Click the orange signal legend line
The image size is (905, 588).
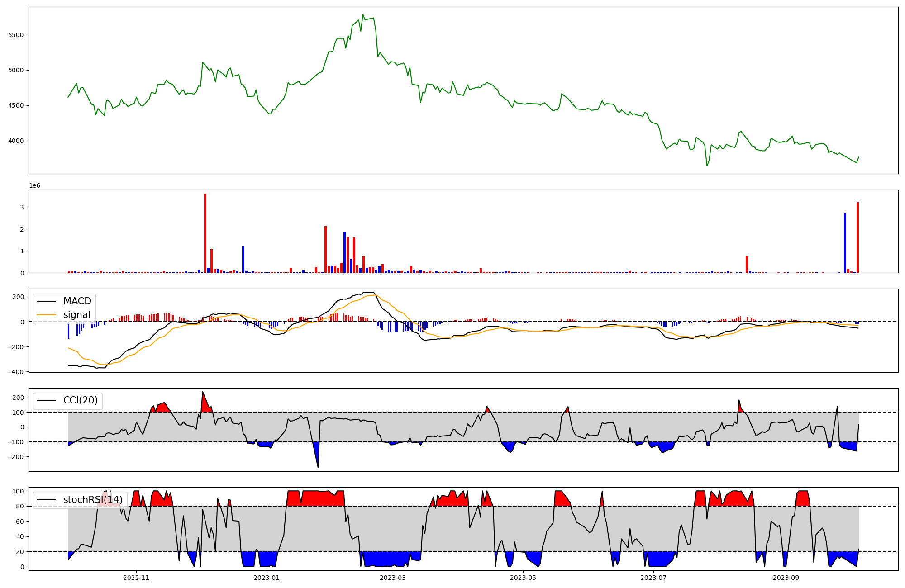click(x=46, y=315)
